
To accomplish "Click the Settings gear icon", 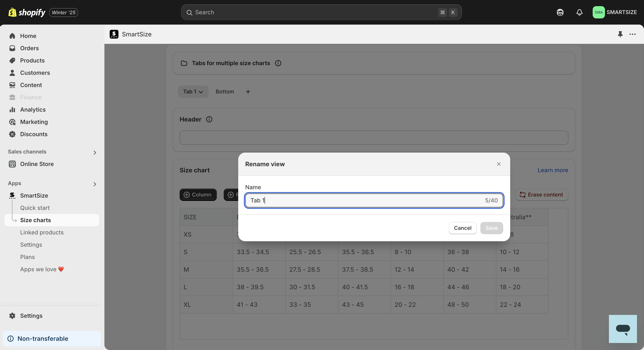I will pyautogui.click(x=12, y=316).
